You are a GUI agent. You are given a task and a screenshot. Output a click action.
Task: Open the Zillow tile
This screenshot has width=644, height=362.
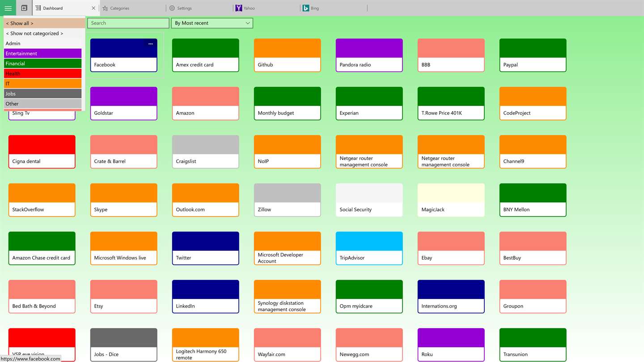287,200
